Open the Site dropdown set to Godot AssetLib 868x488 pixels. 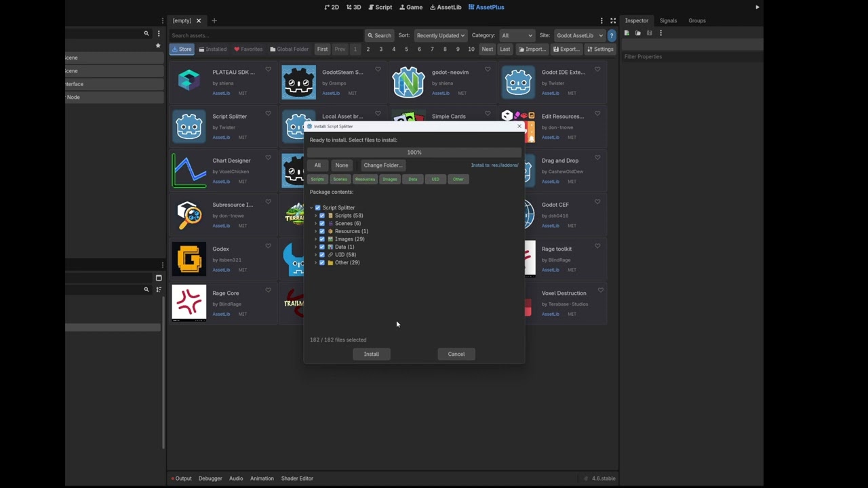[579, 35]
